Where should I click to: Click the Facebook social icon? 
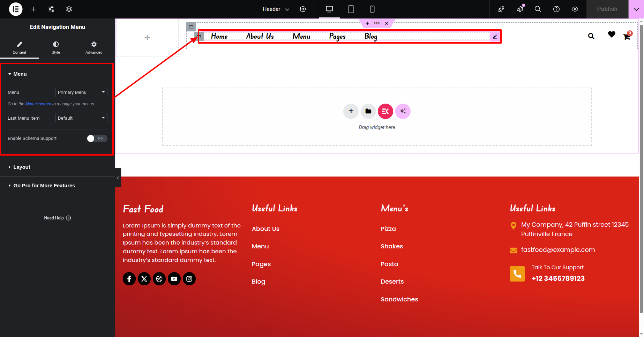coord(129,279)
